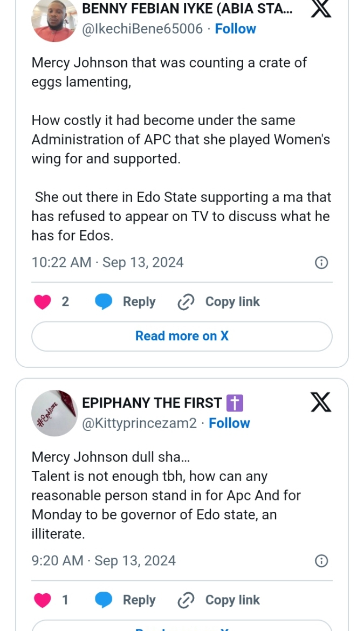The image size is (364, 631).
Task: Click the heart icon on Benny Febian's tweet
Action: click(x=43, y=301)
